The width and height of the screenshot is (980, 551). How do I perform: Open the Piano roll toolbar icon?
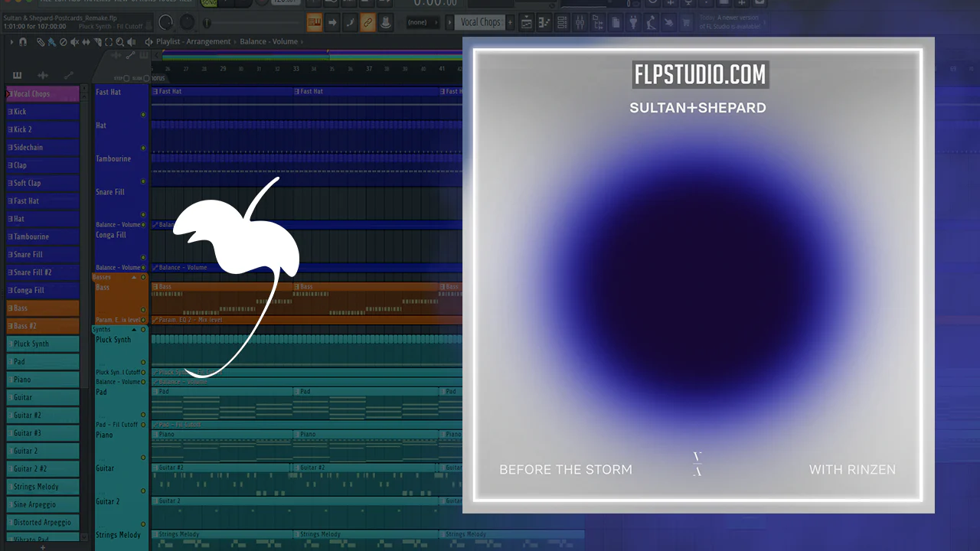[x=544, y=22]
